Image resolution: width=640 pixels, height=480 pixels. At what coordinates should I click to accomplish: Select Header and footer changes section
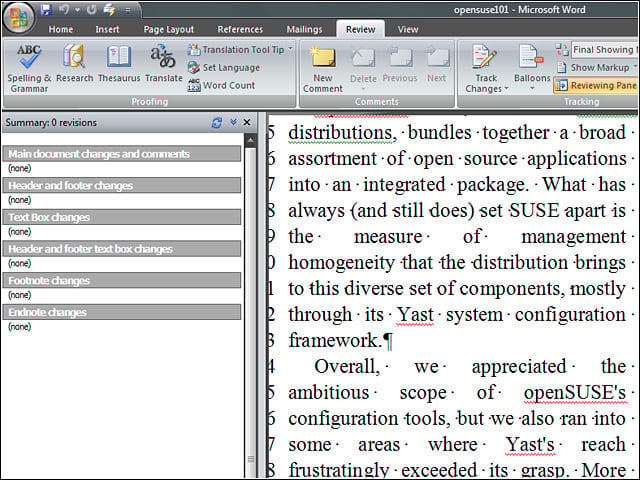tap(122, 185)
